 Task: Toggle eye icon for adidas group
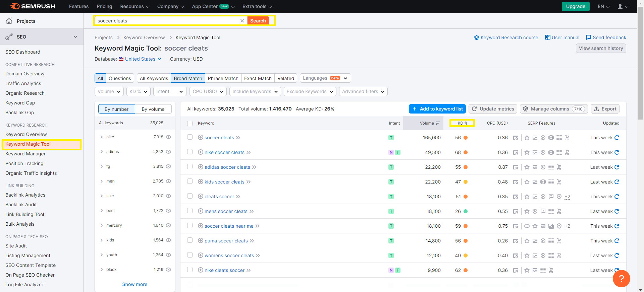tap(168, 152)
